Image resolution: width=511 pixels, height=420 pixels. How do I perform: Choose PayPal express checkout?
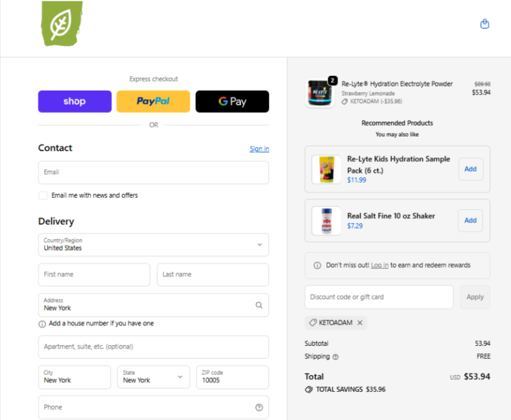(x=153, y=101)
